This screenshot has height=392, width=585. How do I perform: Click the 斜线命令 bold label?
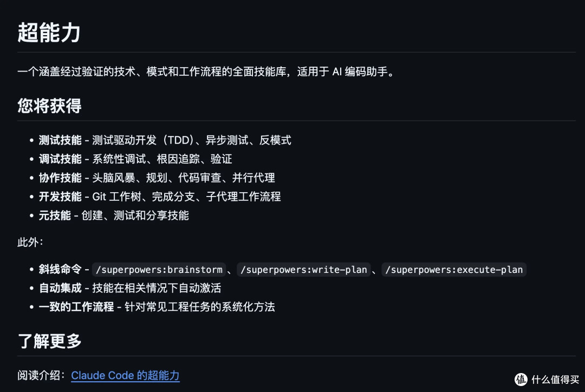[60, 269]
